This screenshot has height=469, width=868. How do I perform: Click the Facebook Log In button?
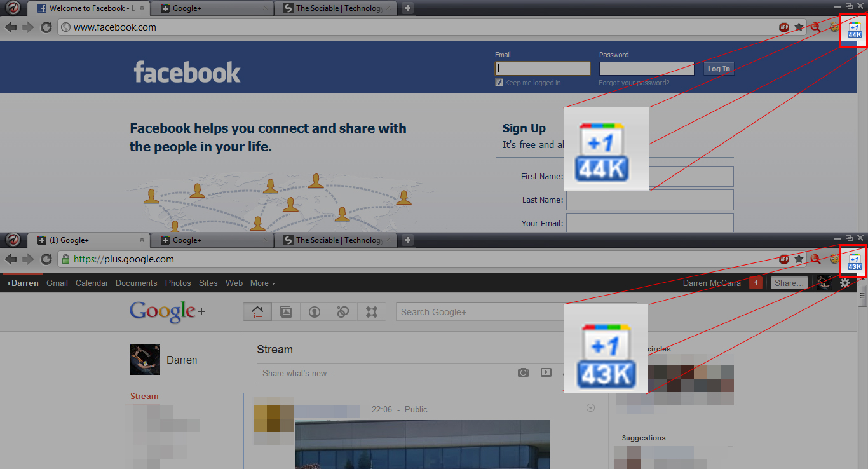pos(719,69)
